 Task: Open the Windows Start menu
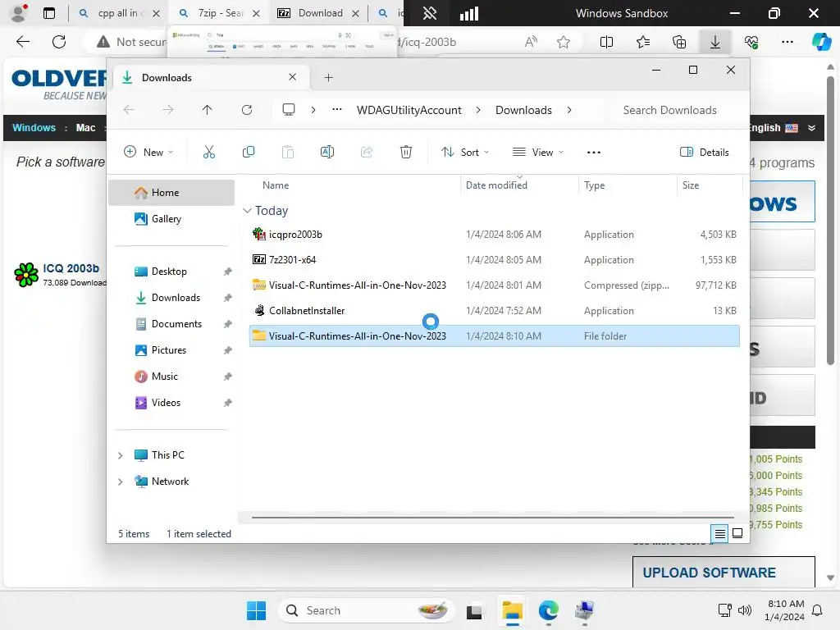(256, 610)
